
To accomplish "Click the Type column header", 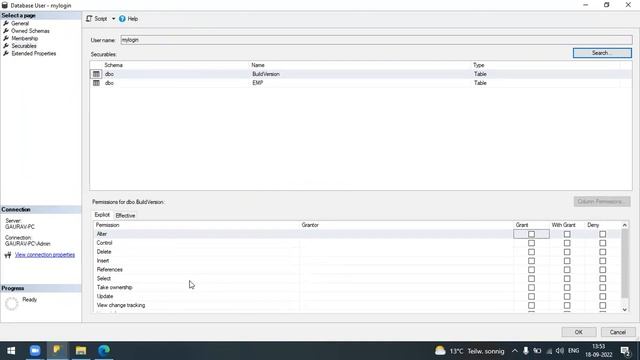I will 478,65.
